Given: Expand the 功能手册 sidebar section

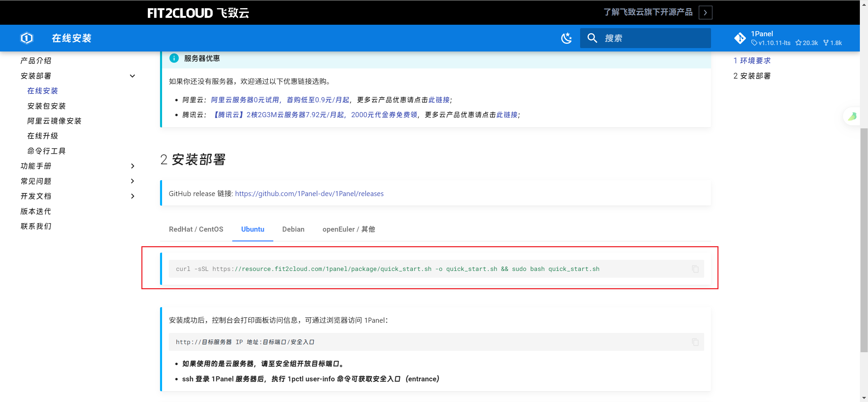Looking at the screenshot, I should [133, 166].
